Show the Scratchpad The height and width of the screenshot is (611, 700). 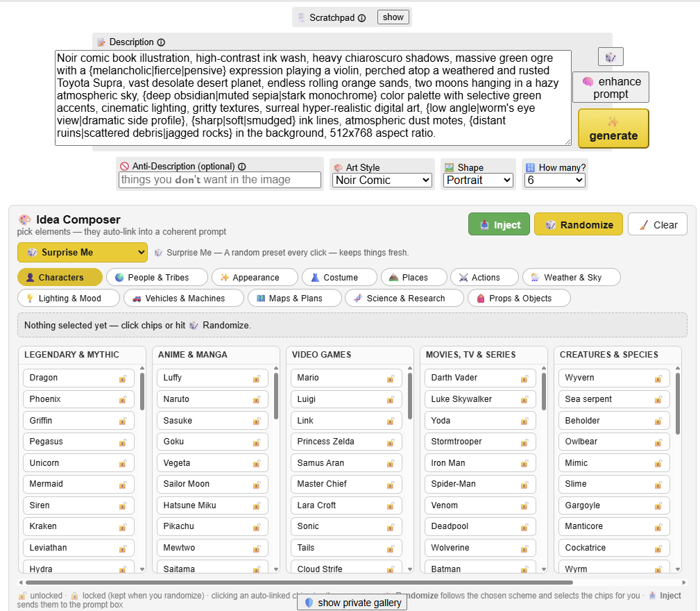(x=393, y=17)
